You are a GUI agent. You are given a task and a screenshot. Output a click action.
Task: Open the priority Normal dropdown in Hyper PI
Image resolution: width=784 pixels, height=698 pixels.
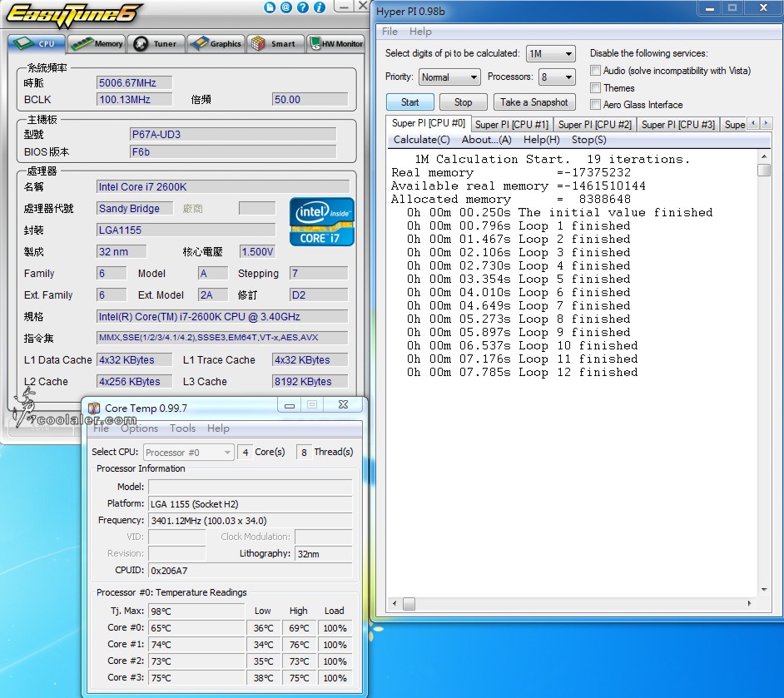point(449,77)
